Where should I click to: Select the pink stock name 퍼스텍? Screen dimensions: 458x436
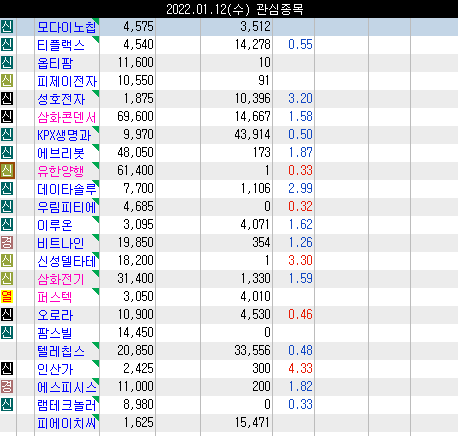point(55,297)
